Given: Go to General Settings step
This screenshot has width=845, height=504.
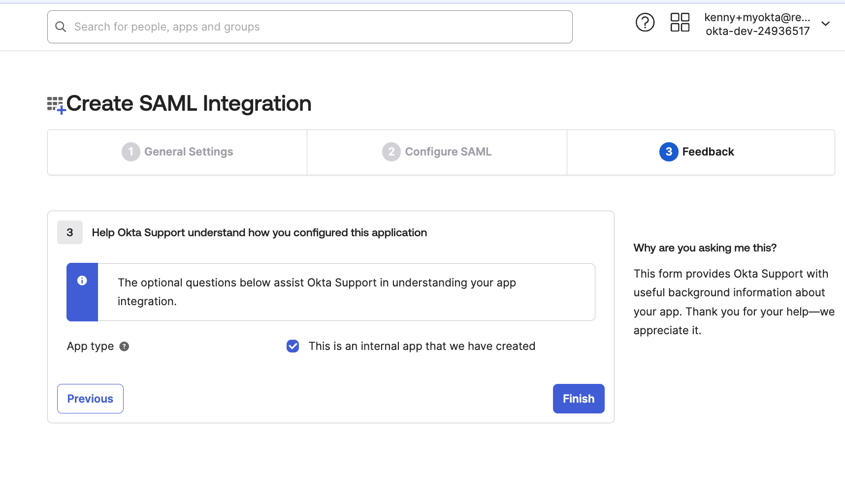Looking at the screenshot, I should [189, 152].
